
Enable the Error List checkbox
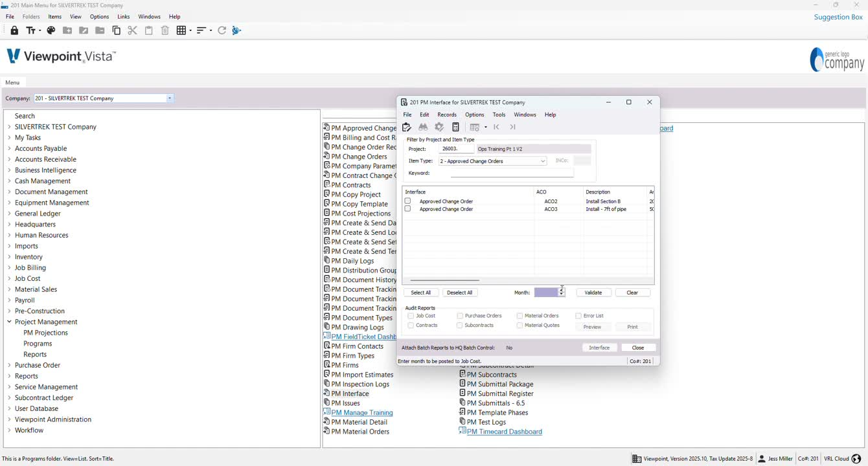point(578,316)
